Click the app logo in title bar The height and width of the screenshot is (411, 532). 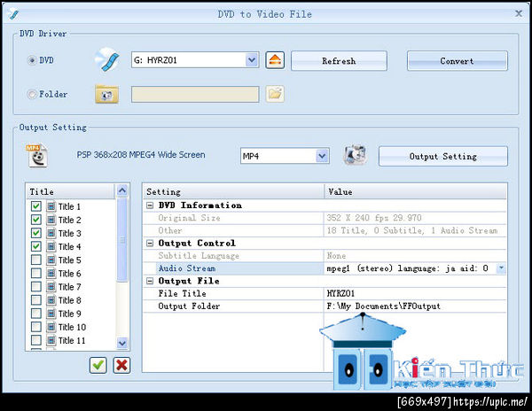pos(13,13)
